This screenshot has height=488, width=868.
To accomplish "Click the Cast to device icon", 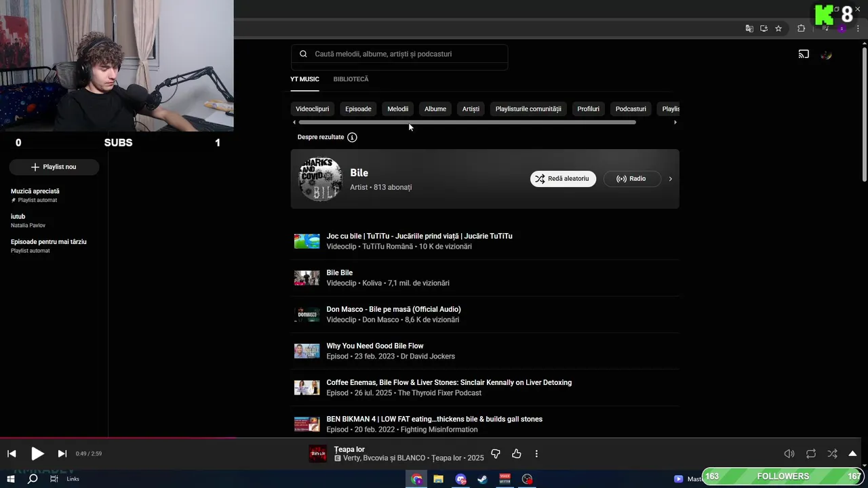I will 804,54.
